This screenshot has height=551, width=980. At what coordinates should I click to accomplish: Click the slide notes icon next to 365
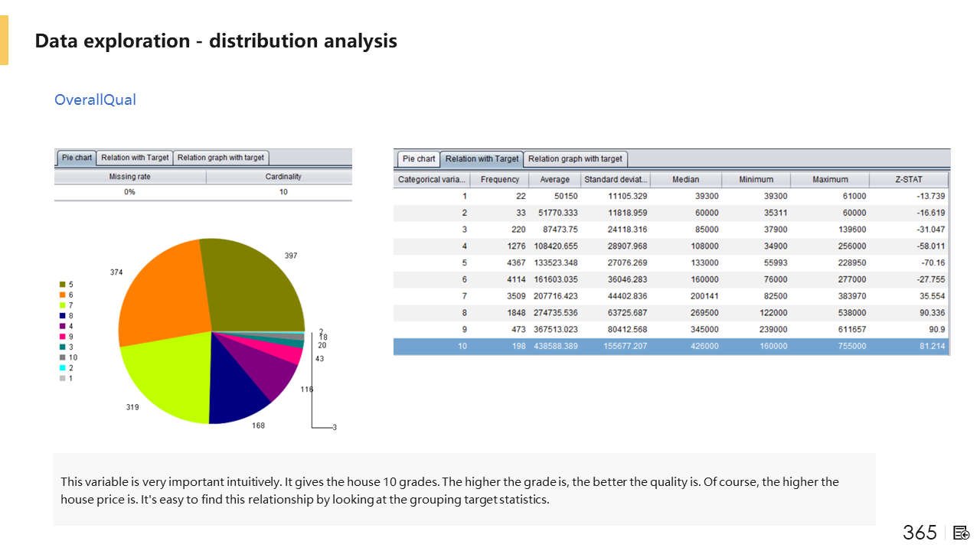point(962,533)
